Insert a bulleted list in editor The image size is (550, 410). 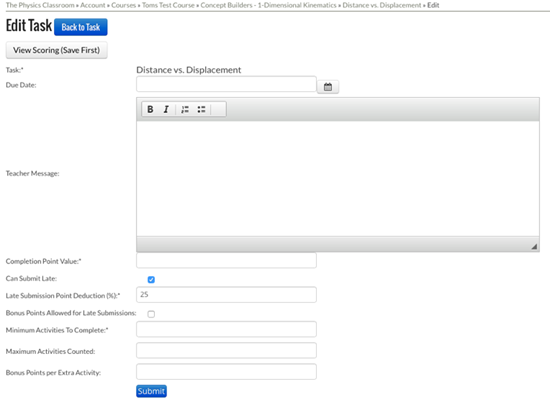click(201, 109)
